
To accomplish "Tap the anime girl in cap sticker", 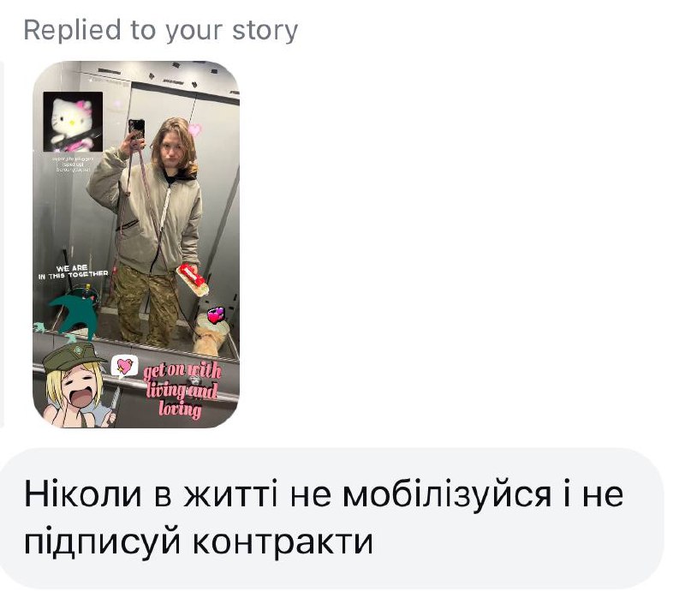I will [x=79, y=385].
